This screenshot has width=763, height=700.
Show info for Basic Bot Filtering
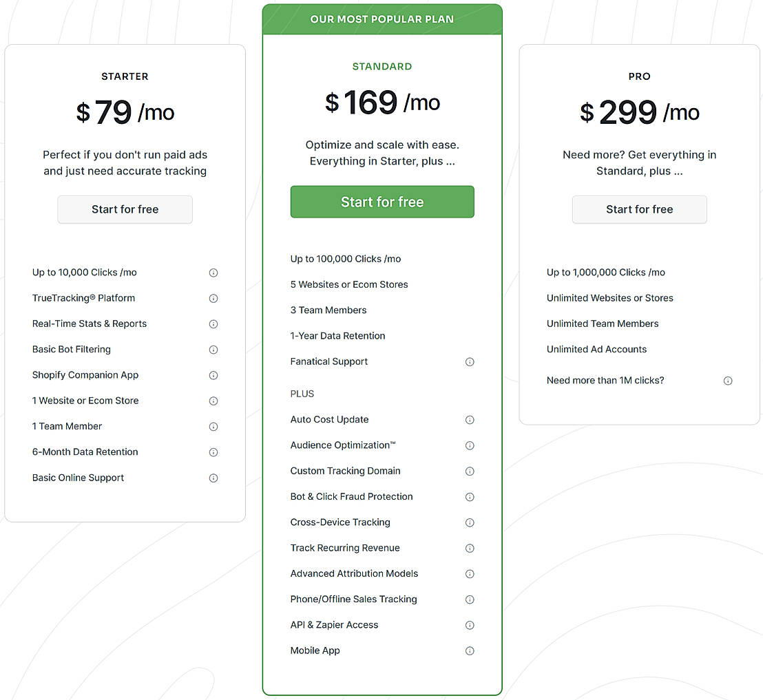tap(213, 350)
